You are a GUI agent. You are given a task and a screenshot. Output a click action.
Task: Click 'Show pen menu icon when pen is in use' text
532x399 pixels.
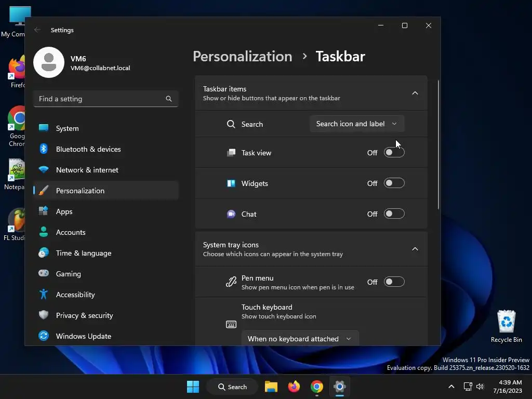click(298, 287)
